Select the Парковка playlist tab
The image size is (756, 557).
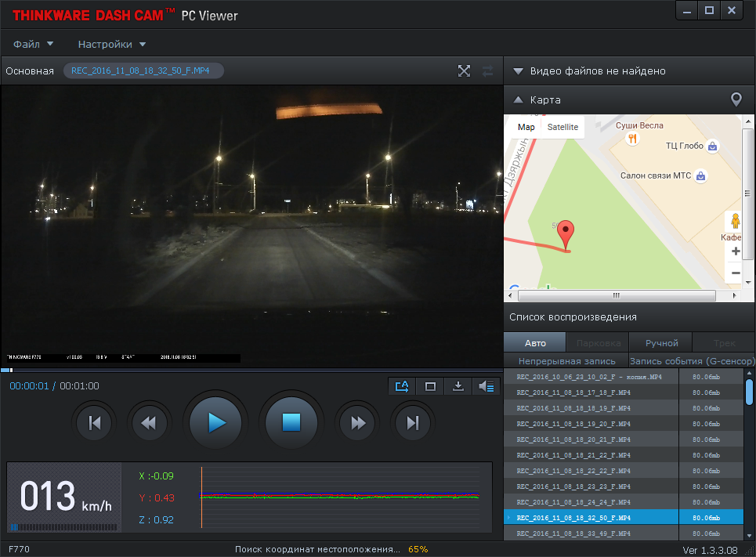click(x=598, y=343)
